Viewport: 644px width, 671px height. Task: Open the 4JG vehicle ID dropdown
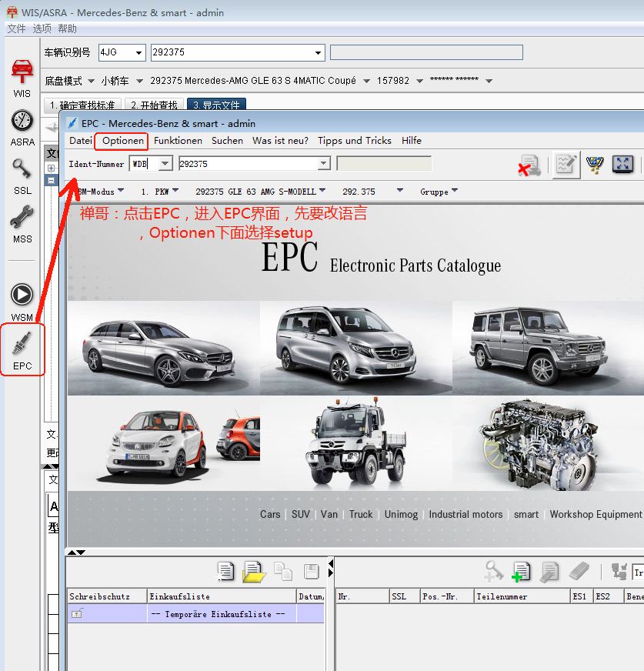tap(139, 53)
